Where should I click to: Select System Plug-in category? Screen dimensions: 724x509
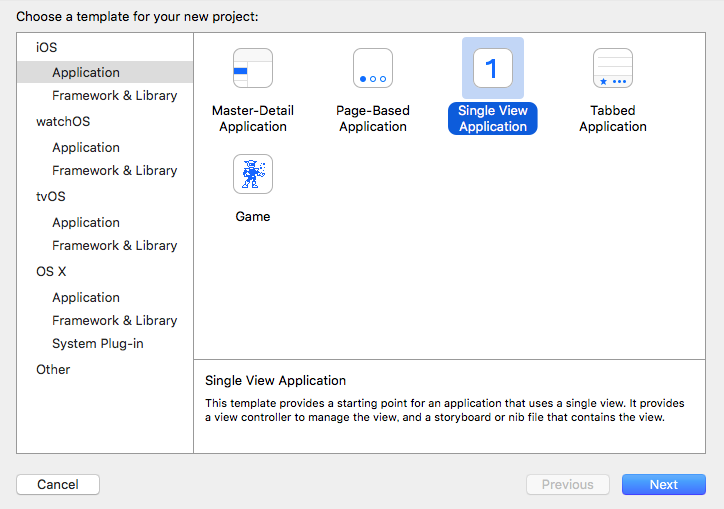97,343
